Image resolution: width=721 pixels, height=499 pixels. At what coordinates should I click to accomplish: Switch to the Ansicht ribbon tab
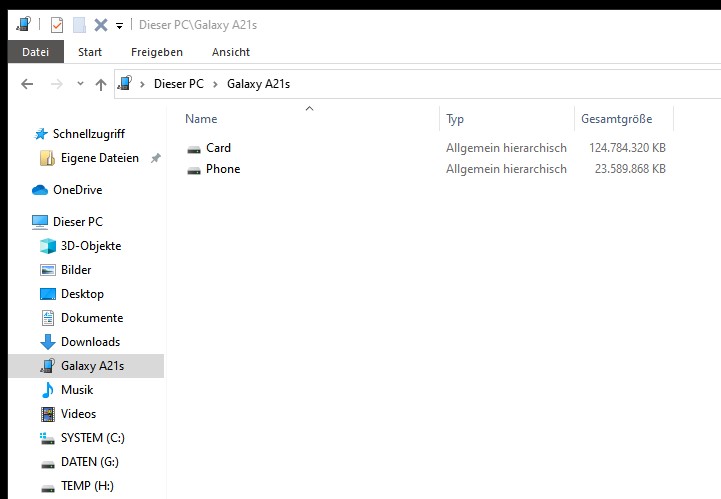pyautogui.click(x=231, y=52)
